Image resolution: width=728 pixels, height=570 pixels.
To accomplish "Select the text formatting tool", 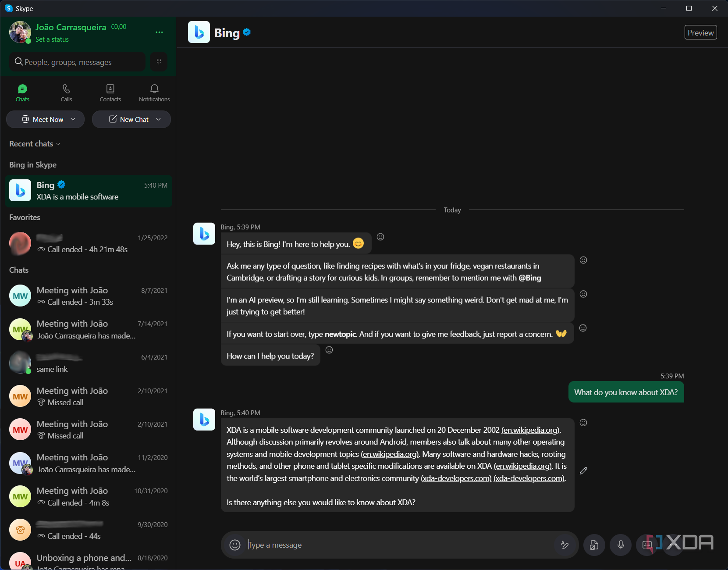I will [x=565, y=545].
